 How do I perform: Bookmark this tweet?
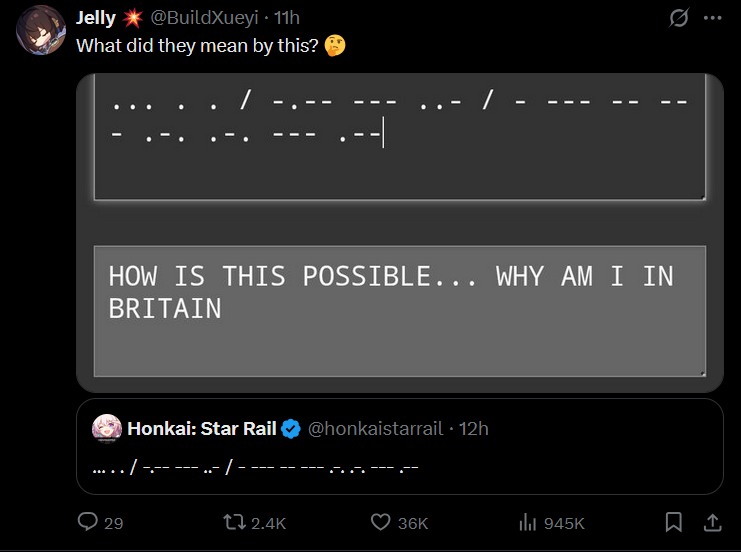(674, 522)
